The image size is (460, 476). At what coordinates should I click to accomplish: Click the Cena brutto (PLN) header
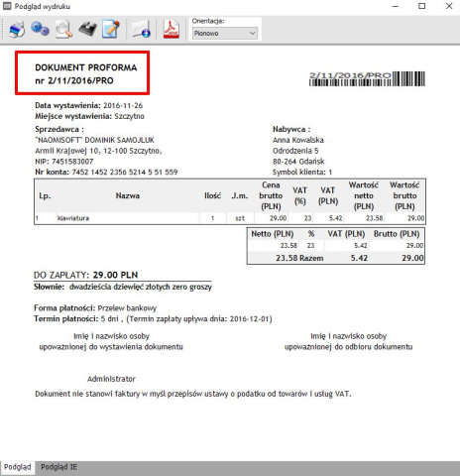(271, 195)
